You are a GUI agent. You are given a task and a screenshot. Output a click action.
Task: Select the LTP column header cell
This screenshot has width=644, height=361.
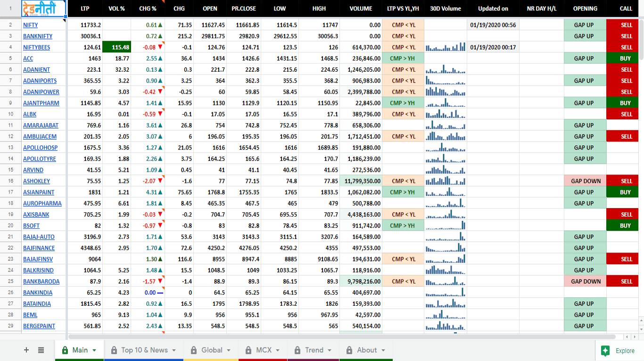[85, 8]
